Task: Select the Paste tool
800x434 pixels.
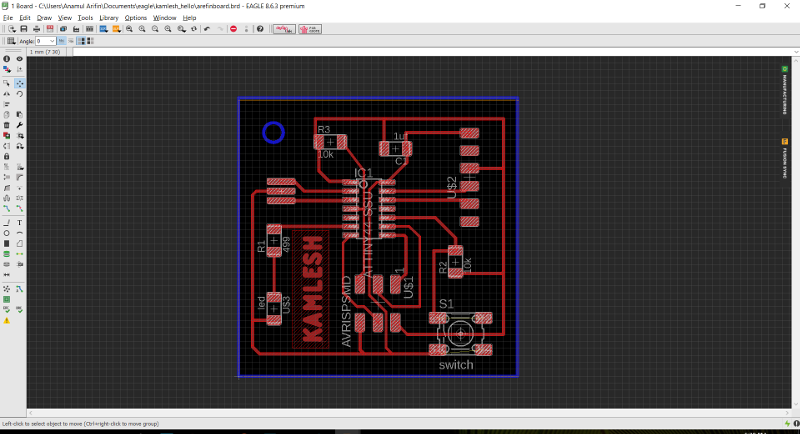Action: 19,115
